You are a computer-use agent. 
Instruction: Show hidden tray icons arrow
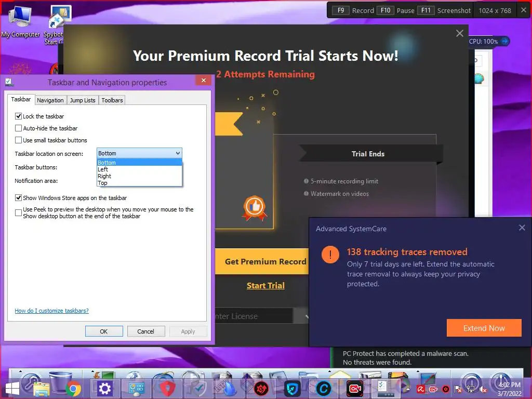coord(408,390)
